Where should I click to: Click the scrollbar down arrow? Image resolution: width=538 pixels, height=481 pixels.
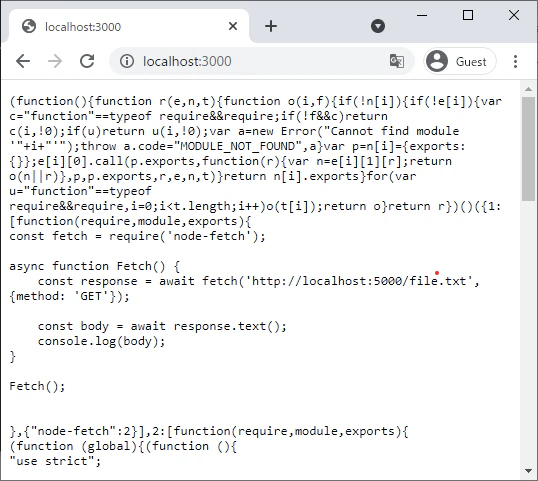(528, 471)
